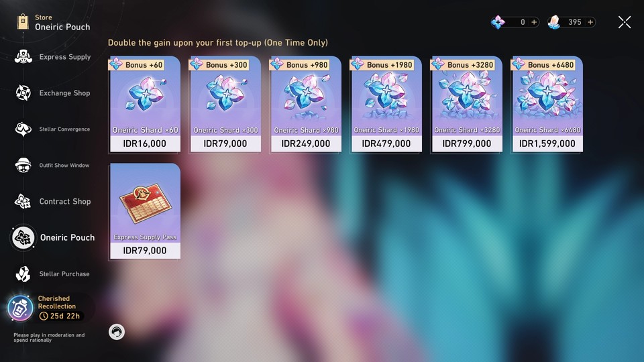Image resolution: width=644 pixels, height=362 pixels.
Task: Go to the Contract Shop
Action: 52,202
